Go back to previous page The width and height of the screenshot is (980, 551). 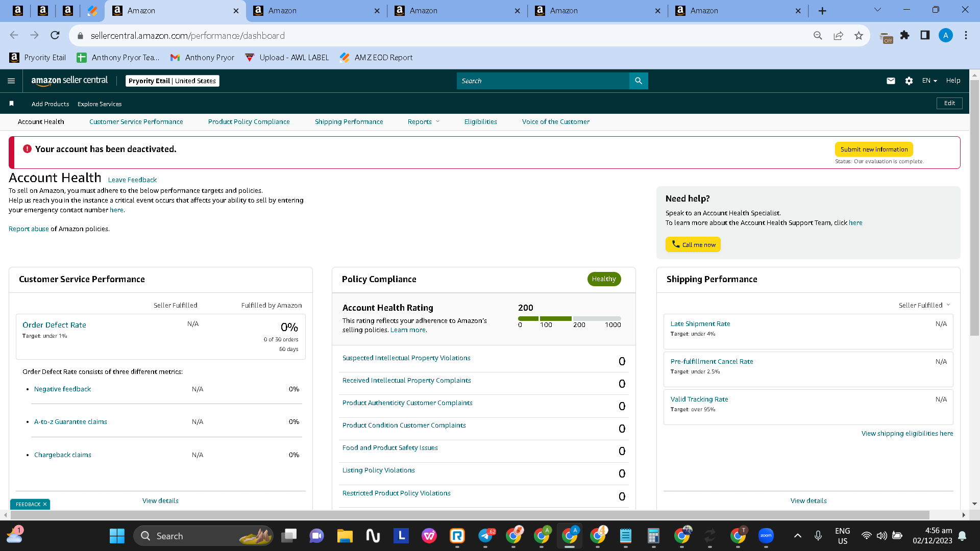[14, 35]
